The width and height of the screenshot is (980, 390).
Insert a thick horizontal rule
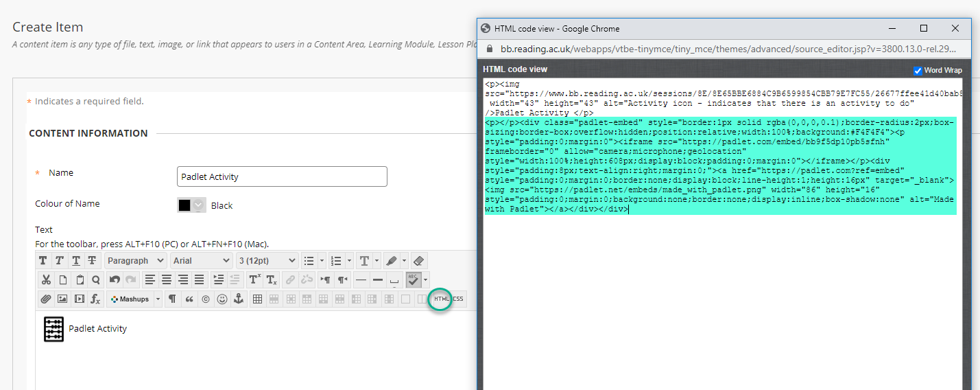tap(378, 279)
